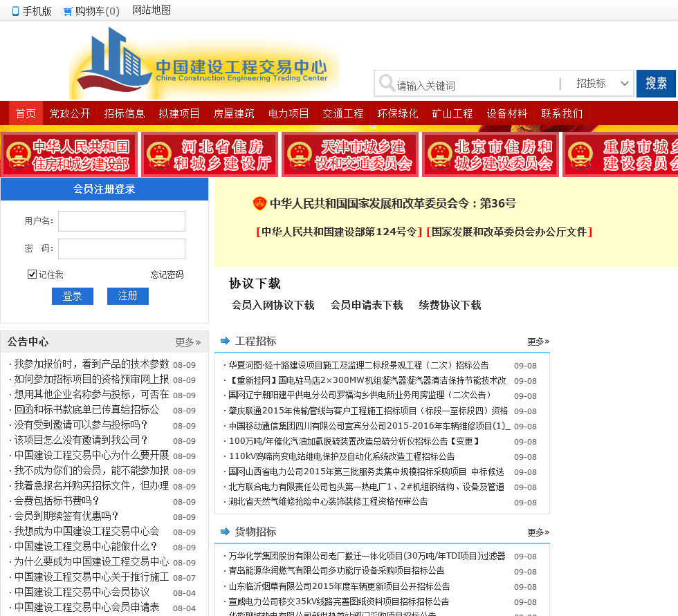Image resolution: width=678 pixels, height=616 pixels.
Task: Open notice 中国建设工程交易中心会员协议
Action: (82, 592)
